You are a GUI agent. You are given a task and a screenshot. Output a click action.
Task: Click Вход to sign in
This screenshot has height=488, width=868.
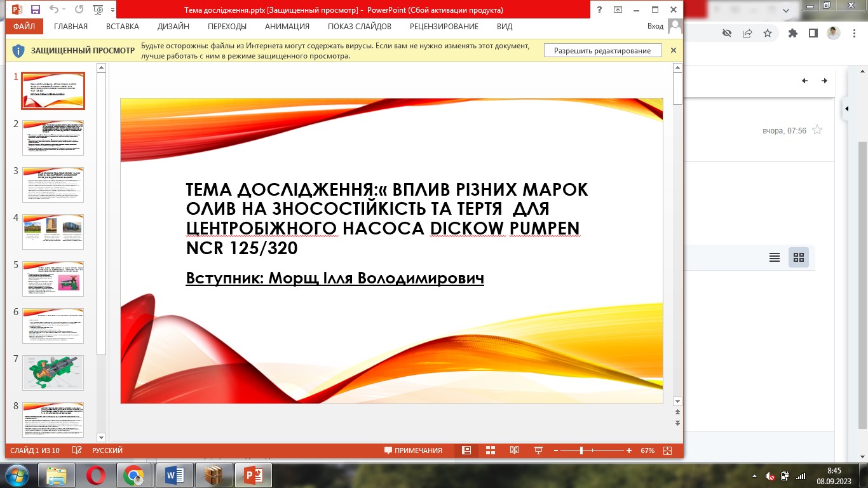(654, 27)
